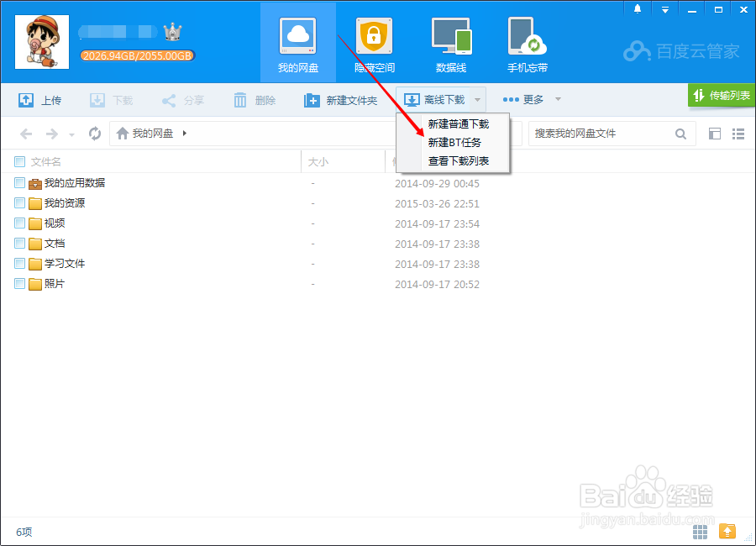
Task: Select the 照片 folder checkbox
Action: [18, 284]
